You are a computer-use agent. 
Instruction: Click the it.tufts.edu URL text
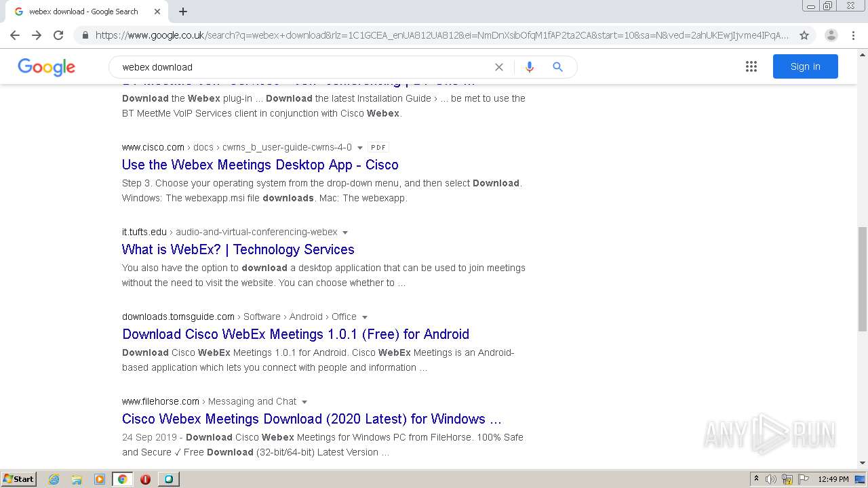(144, 232)
